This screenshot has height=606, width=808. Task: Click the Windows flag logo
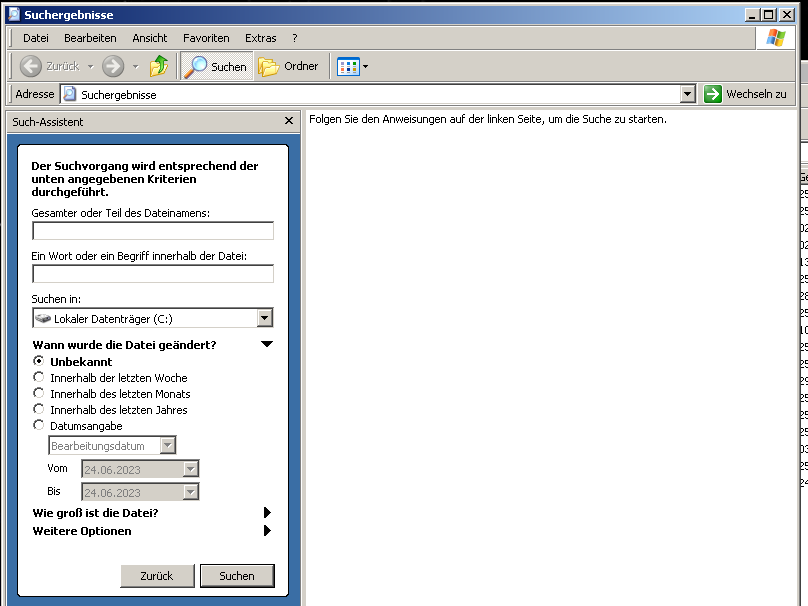tap(776, 38)
